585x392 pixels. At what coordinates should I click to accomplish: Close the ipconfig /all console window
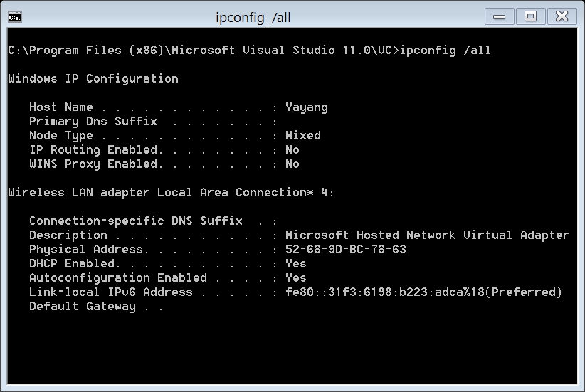pyautogui.click(x=562, y=17)
